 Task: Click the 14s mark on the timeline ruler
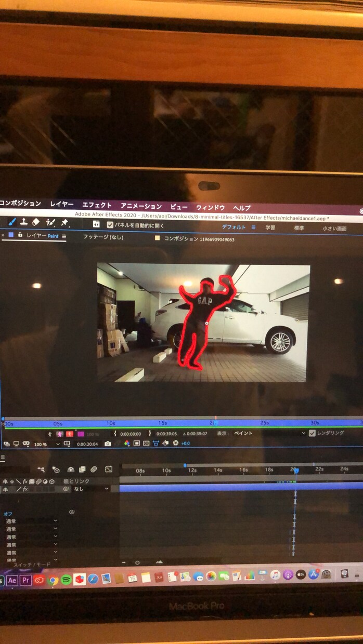[x=218, y=470]
